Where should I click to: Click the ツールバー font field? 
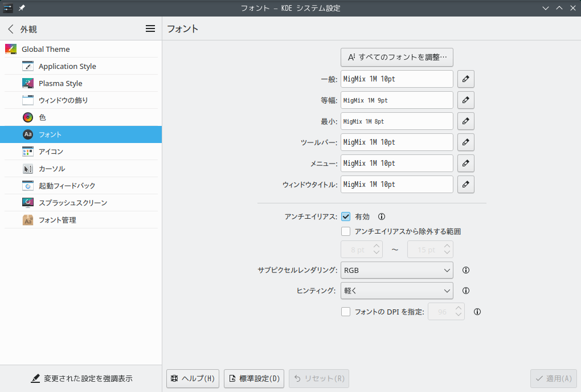[397, 142]
